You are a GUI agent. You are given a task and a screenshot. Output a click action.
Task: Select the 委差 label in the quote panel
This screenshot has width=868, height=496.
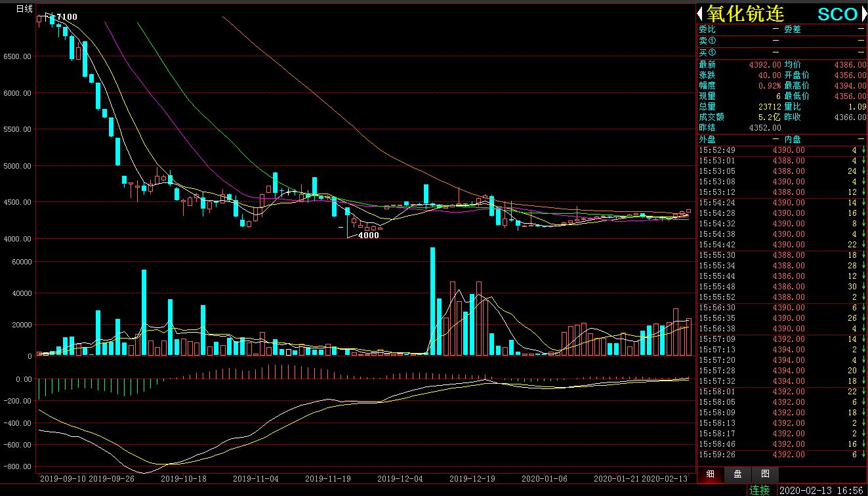point(793,30)
